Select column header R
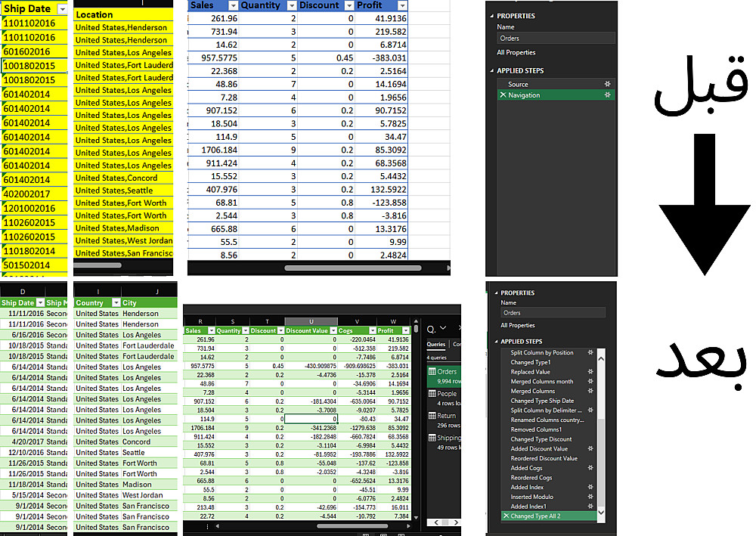Screen dimensions: 756x536 [200, 321]
